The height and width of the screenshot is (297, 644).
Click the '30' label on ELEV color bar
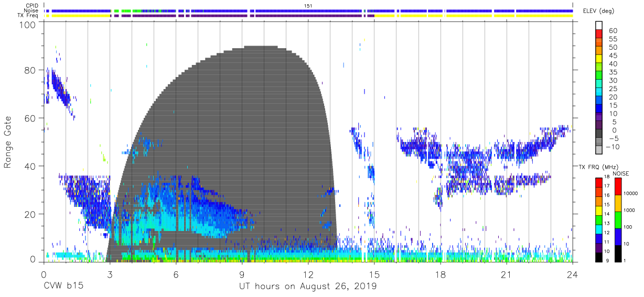click(x=613, y=81)
